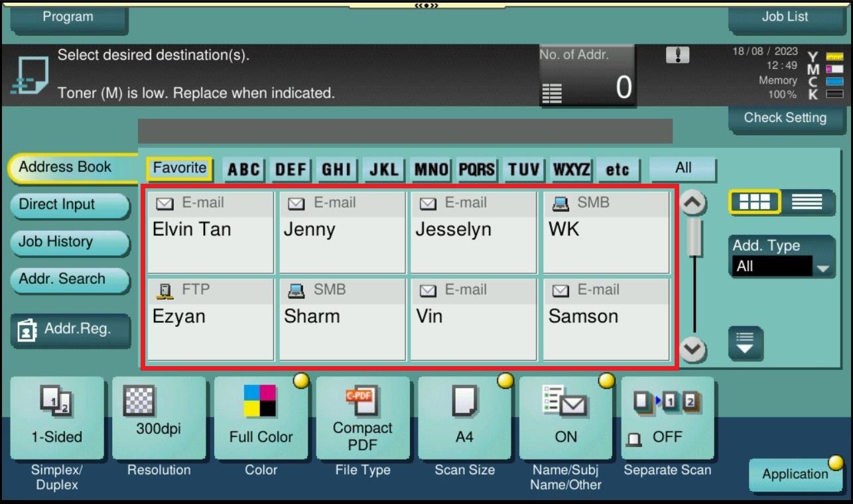
Task: Select the Direct Input tab
Action: tap(68, 205)
